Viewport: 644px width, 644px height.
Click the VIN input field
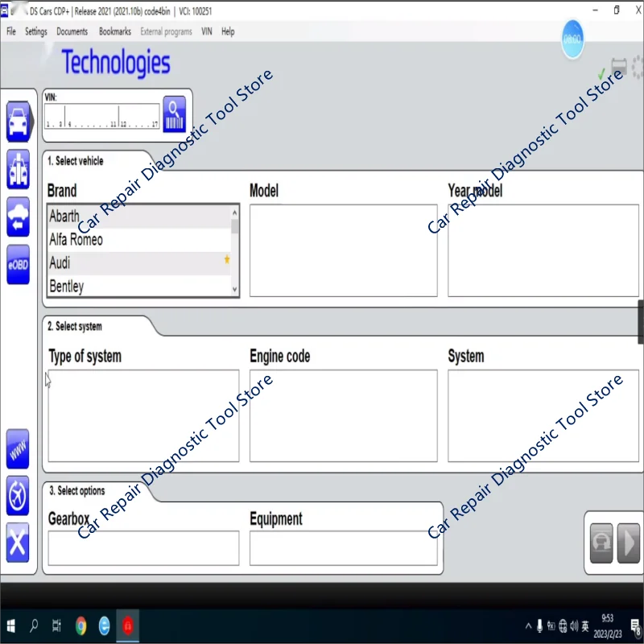(102, 116)
